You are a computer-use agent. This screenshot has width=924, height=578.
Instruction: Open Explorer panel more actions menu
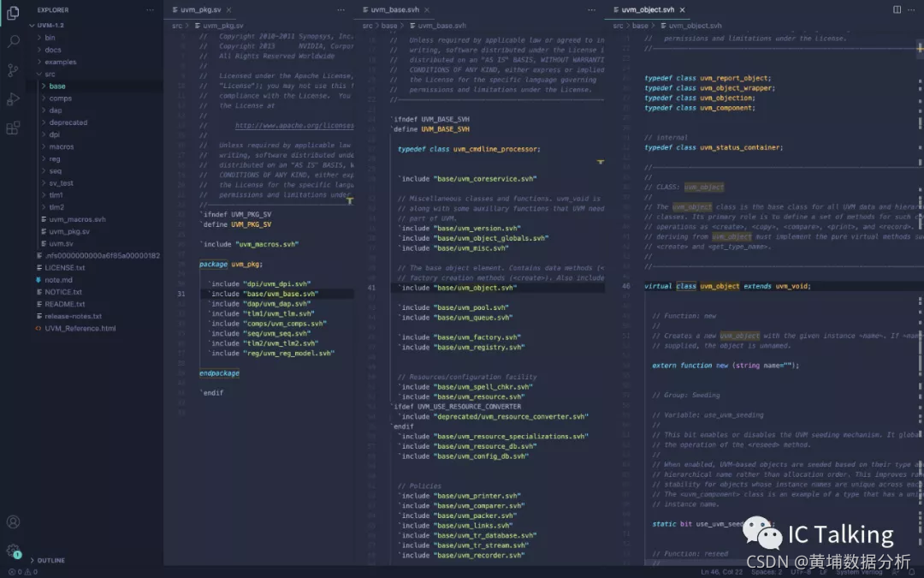tap(151, 10)
